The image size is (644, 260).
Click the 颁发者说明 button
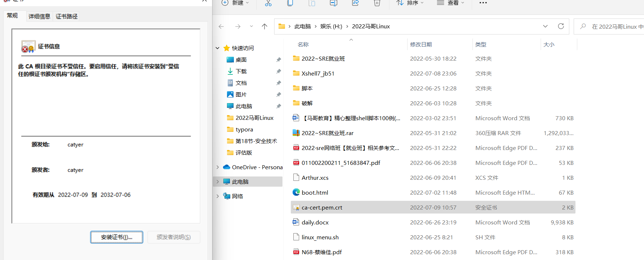[x=174, y=237]
